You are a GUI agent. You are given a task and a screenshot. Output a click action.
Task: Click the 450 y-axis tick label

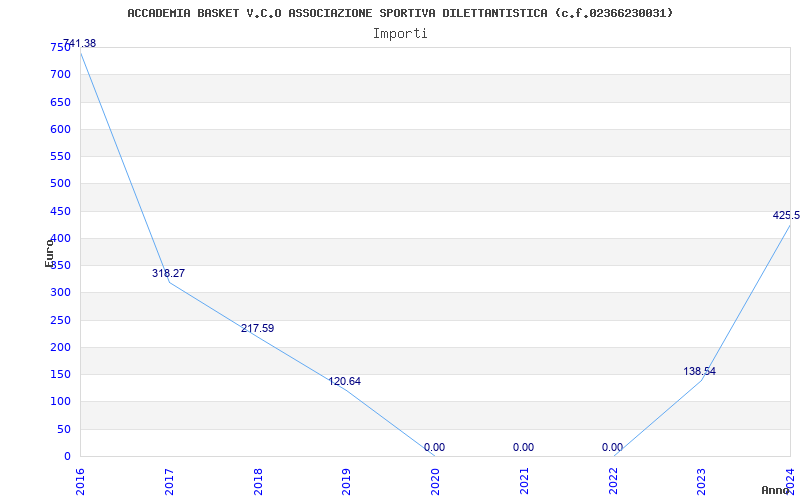60,211
